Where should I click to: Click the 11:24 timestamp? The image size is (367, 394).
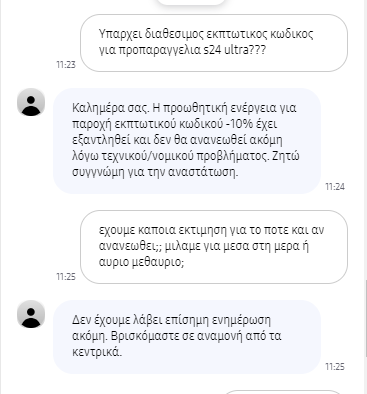pos(335,186)
